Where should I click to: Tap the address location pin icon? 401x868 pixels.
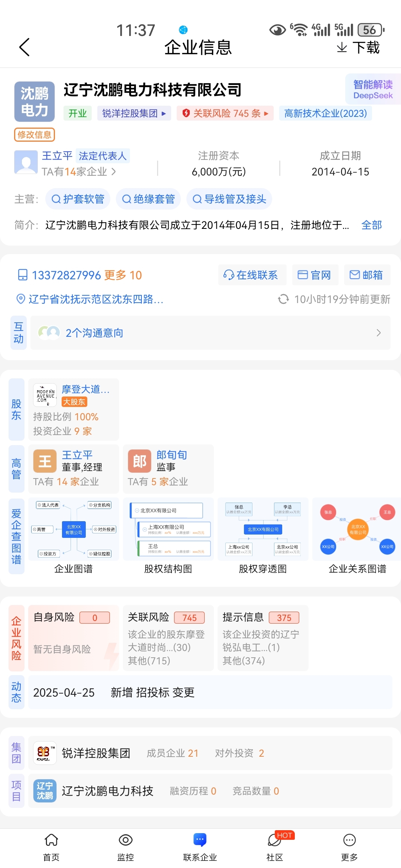point(21,299)
